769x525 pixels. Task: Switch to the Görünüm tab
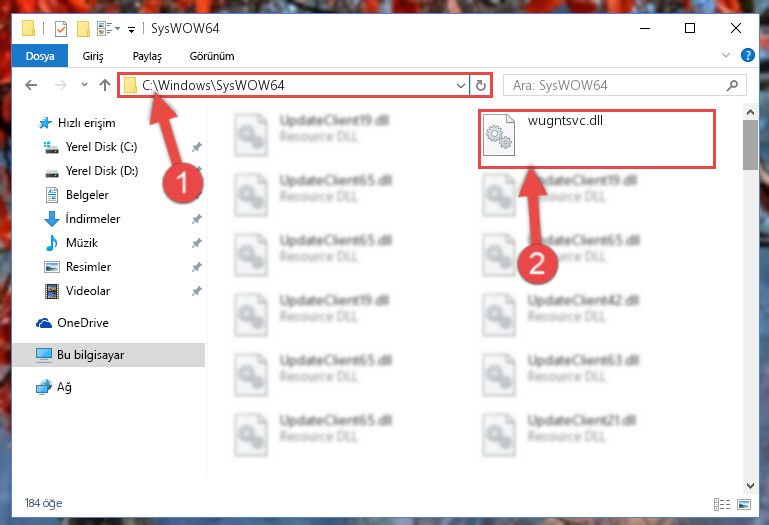click(212, 56)
